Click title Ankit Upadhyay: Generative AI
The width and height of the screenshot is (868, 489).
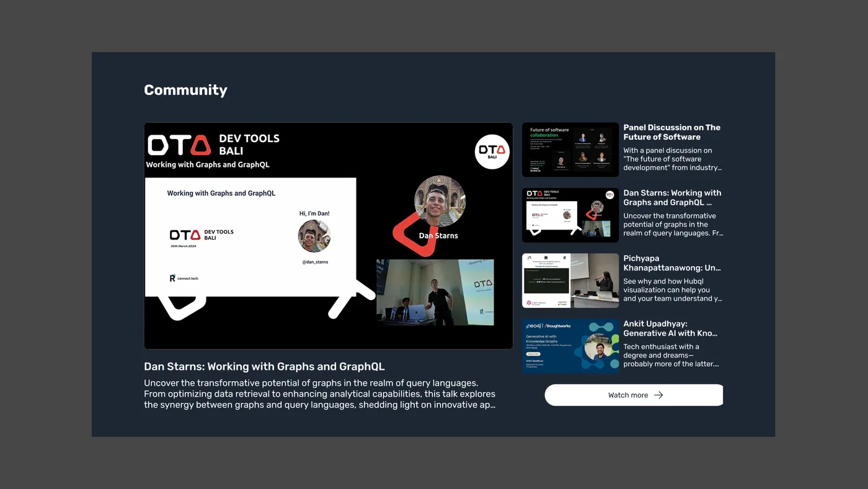pyautogui.click(x=670, y=328)
